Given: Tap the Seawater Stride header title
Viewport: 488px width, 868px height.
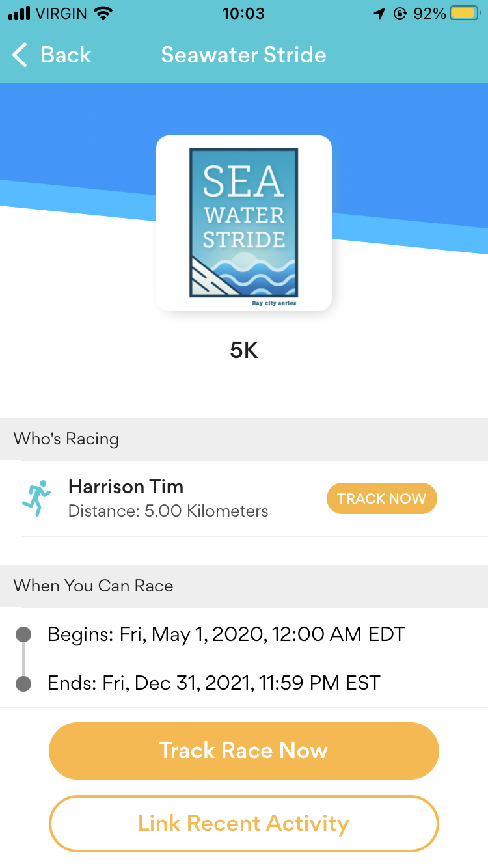Looking at the screenshot, I should 244,55.
